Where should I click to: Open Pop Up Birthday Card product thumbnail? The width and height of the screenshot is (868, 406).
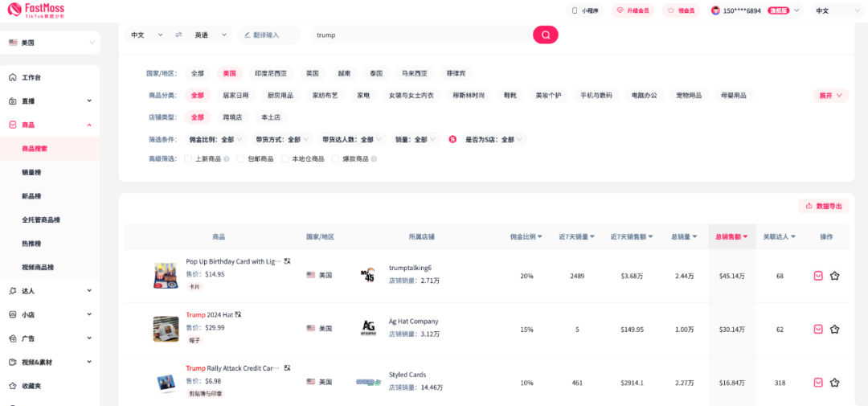tap(166, 275)
